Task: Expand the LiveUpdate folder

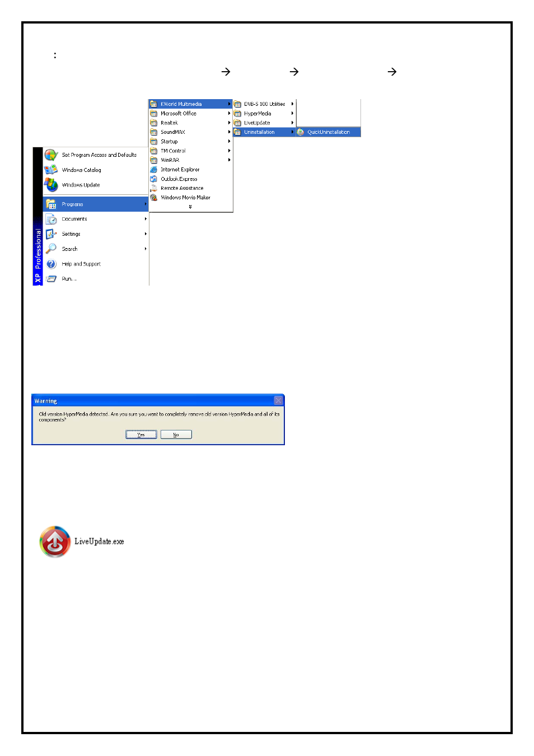Action: (264, 123)
